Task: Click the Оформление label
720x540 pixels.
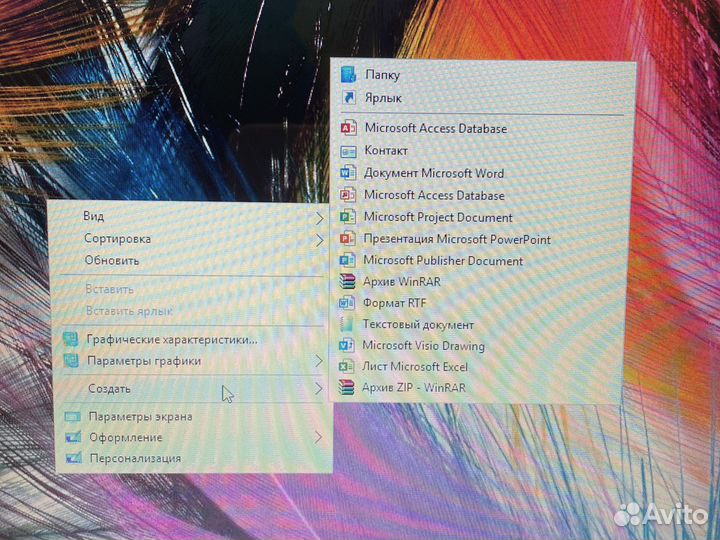Action: (x=126, y=437)
